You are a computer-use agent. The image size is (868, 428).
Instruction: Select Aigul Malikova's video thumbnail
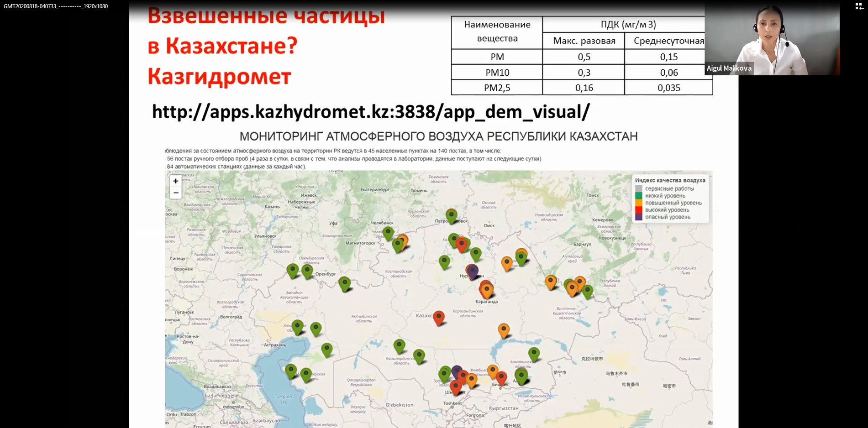[772, 39]
